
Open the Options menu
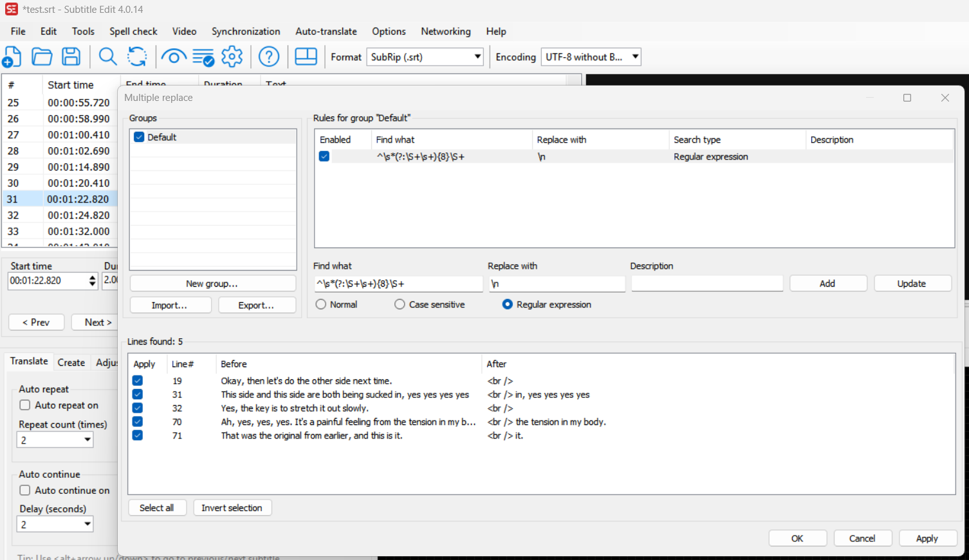389,31
